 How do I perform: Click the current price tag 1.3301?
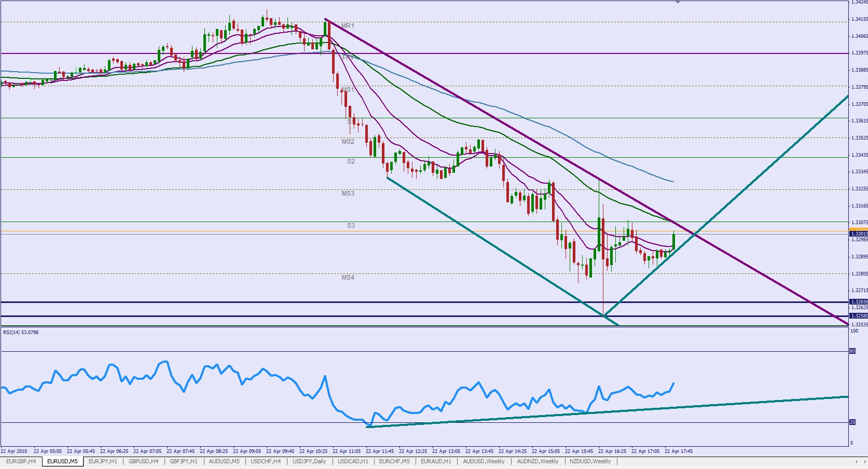[x=859, y=234]
